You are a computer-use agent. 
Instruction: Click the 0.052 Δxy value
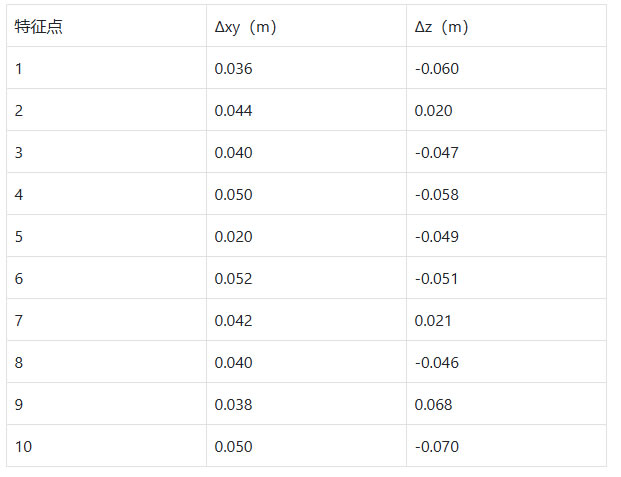click(x=234, y=279)
